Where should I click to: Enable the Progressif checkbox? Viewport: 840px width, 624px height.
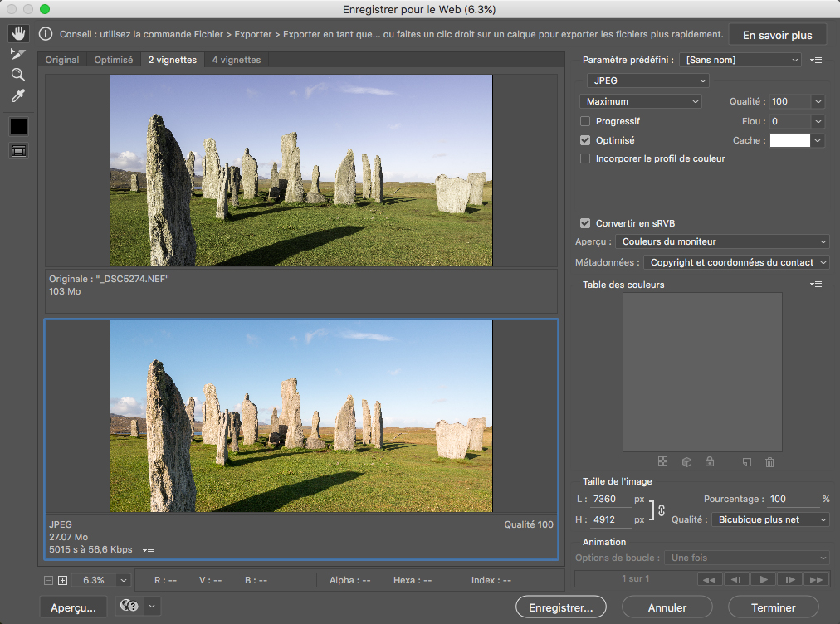[585, 121]
